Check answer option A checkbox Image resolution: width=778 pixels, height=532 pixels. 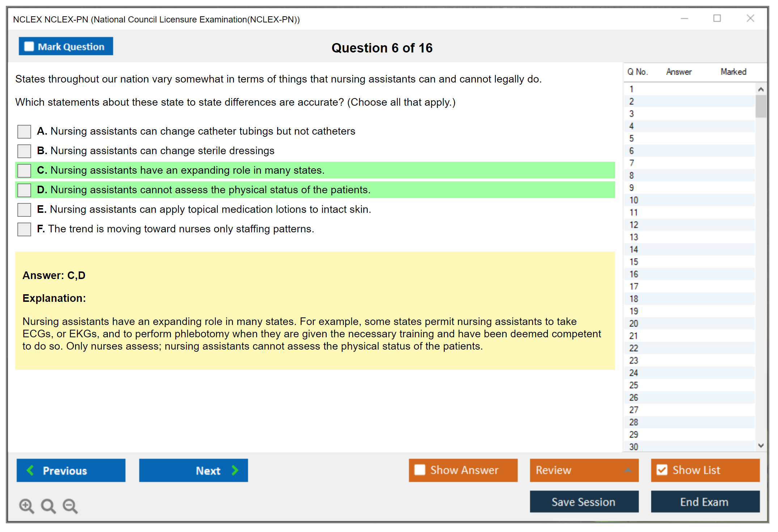coord(24,131)
